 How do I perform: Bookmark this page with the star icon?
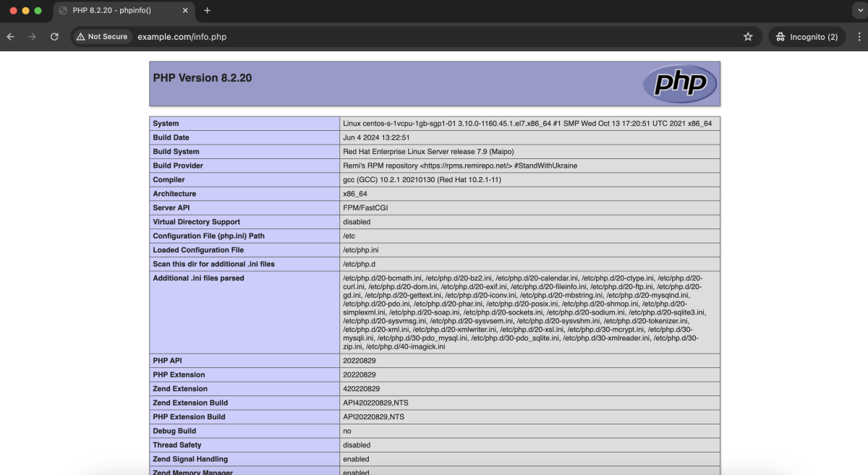coord(748,37)
